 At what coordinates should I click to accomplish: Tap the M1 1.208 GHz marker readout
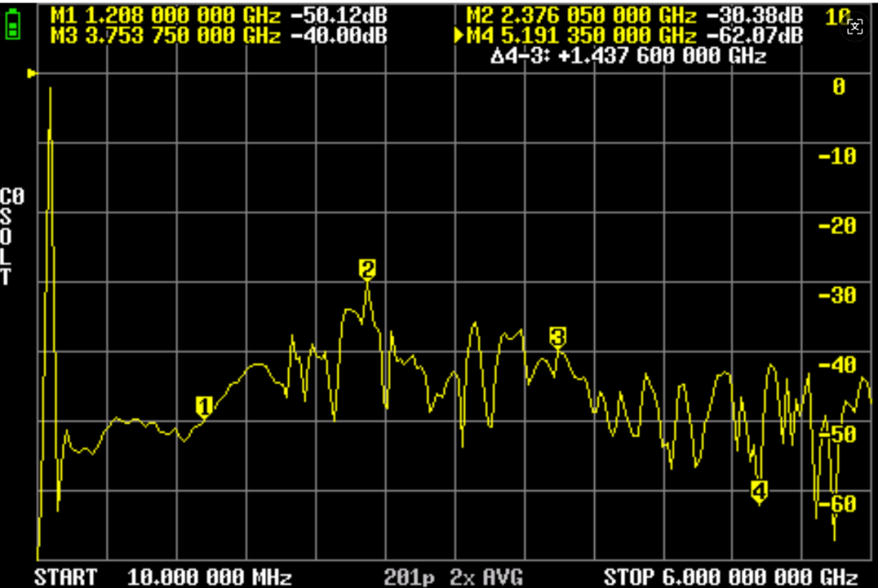pos(218,15)
